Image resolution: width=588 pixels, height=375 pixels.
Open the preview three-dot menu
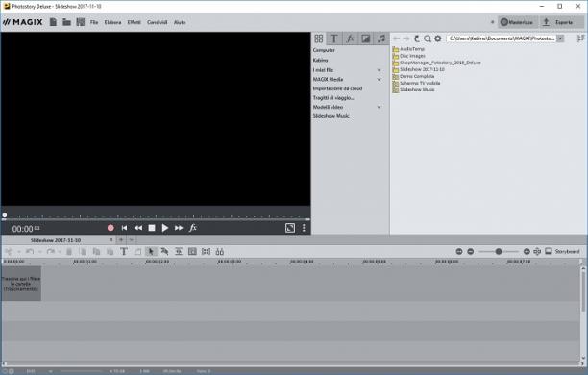(304, 228)
